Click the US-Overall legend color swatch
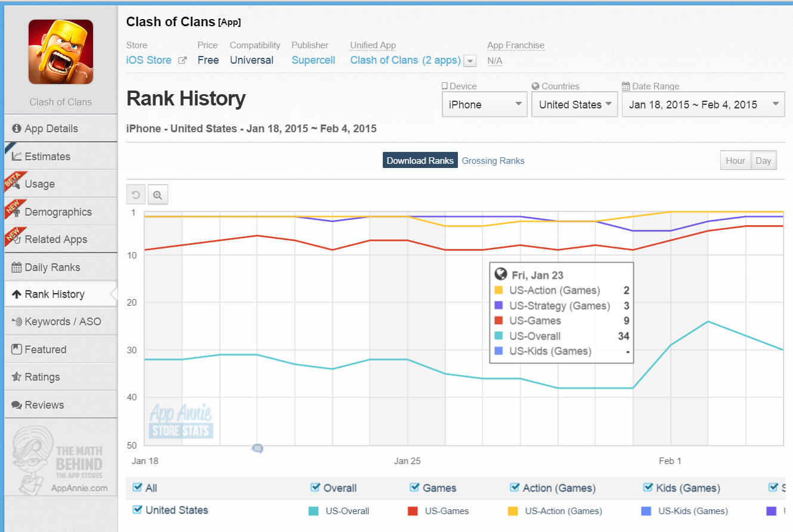 coord(313,511)
